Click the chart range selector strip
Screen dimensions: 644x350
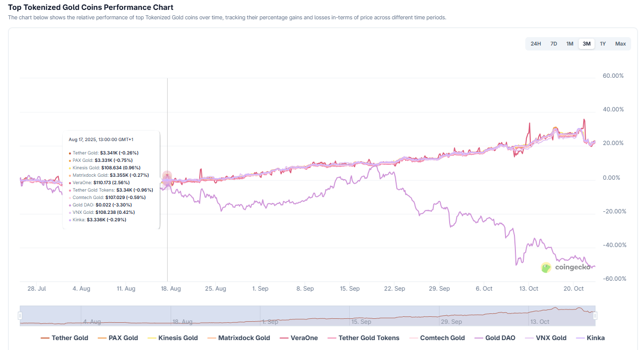click(x=307, y=315)
